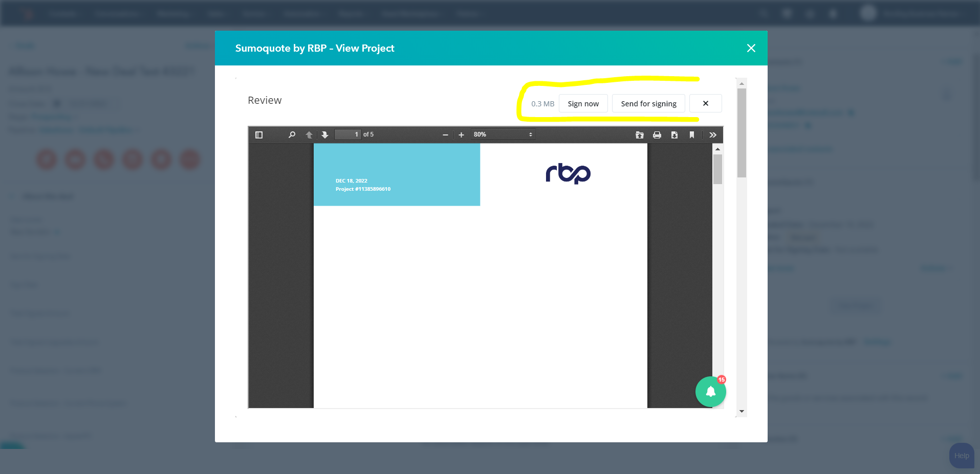Close the View Project dialog
The image size is (980, 474).
pyautogui.click(x=751, y=48)
